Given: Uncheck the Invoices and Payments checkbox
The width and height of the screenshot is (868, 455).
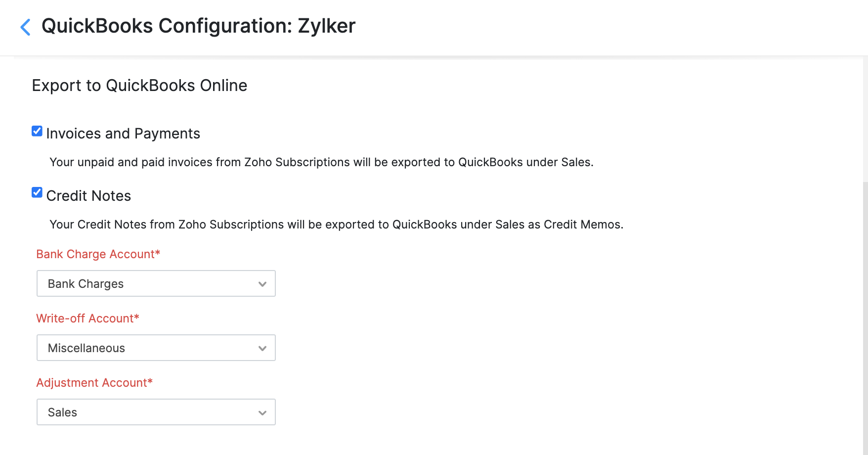Looking at the screenshot, I should [x=37, y=131].
